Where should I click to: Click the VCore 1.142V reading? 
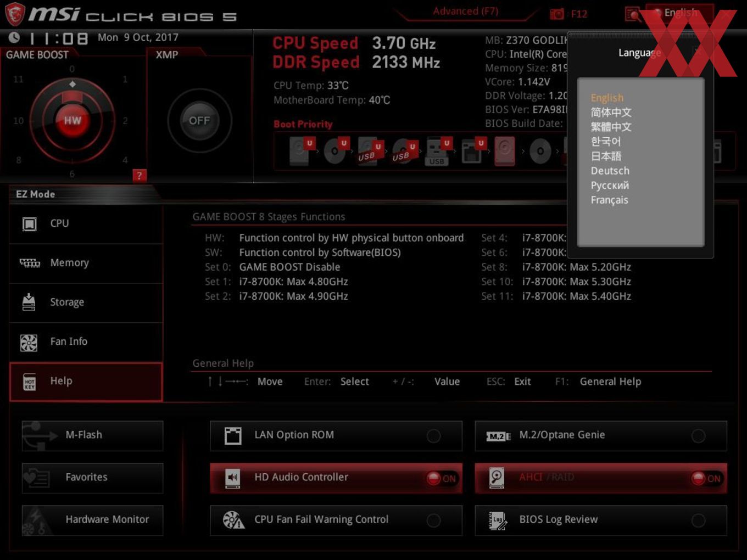(x=517, y=82)
